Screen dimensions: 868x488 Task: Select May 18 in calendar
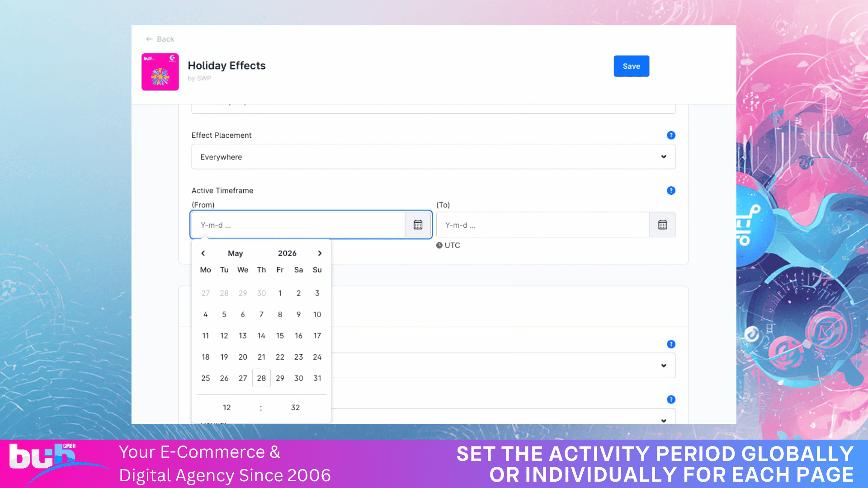(205, 357)
